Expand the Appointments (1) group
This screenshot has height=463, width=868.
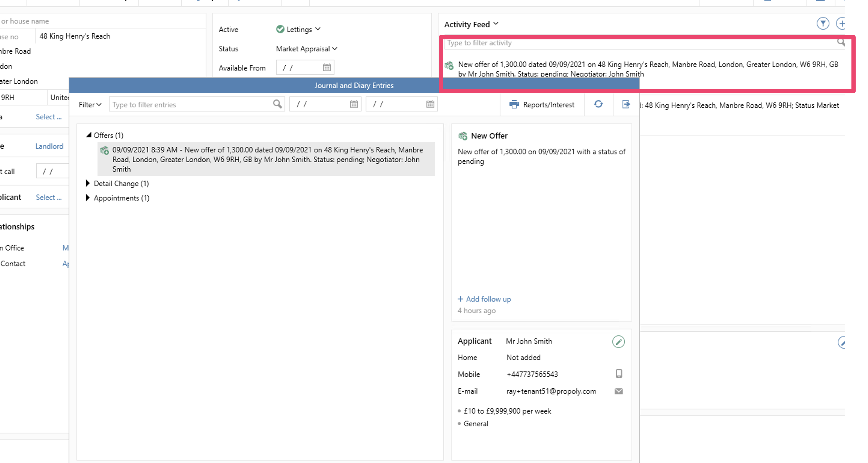tap(88, 197)
